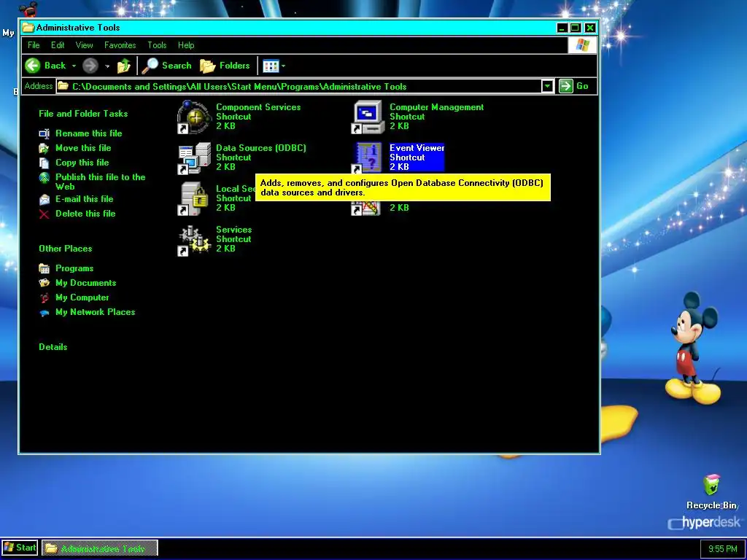Screen dimensions: 747x560
Task: Click the highlighted Event Viewer name text
Action: click(x=417, y=147)
